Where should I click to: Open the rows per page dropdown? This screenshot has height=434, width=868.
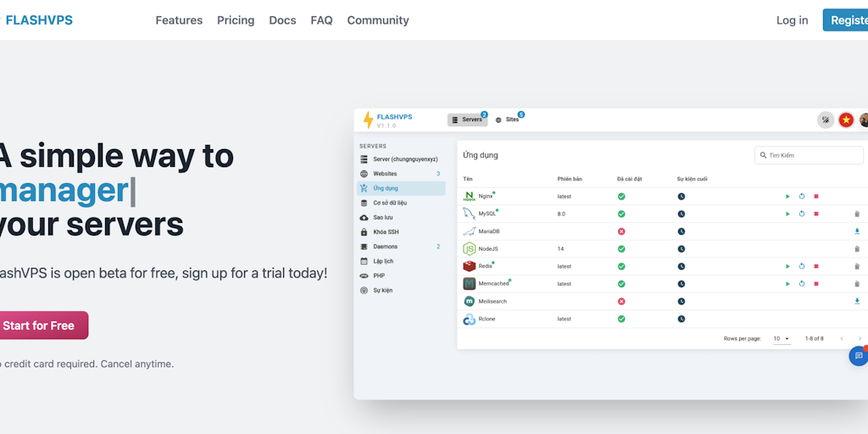point(782,338)
